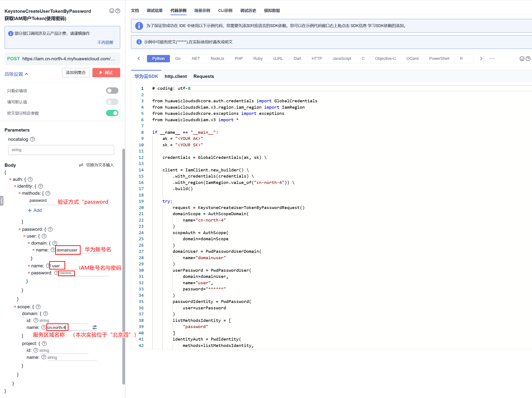The height and width of the screenshot is (398, 532).
Task: Click smiley feedback icon above code panel
Action: coord(522,59)
